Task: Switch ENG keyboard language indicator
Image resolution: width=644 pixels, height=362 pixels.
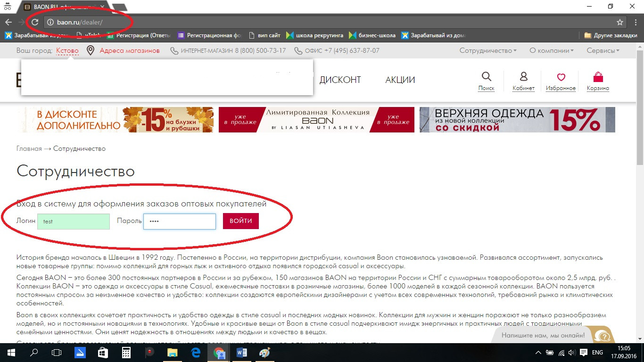Action: coord(597,353)
